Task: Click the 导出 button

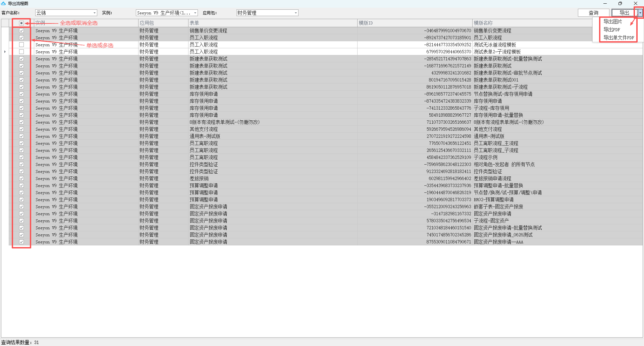Action: (x=624, y=13)
